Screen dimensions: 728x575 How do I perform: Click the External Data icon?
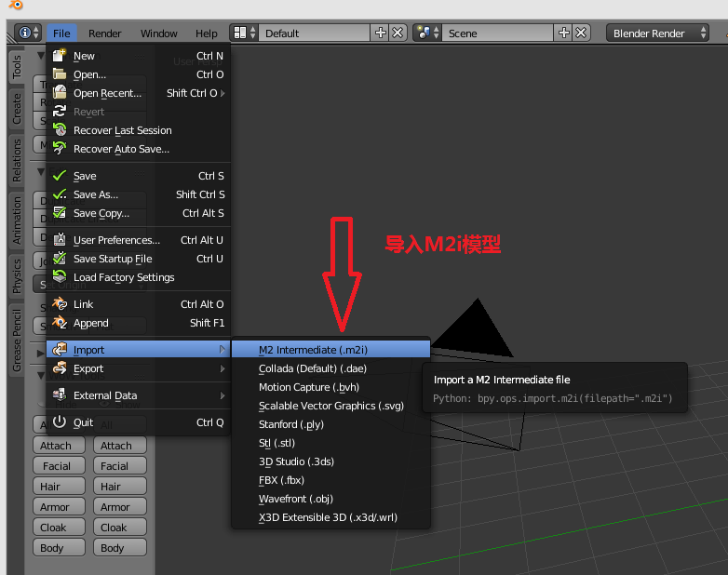pyautogui.click(x=60, y=394)
